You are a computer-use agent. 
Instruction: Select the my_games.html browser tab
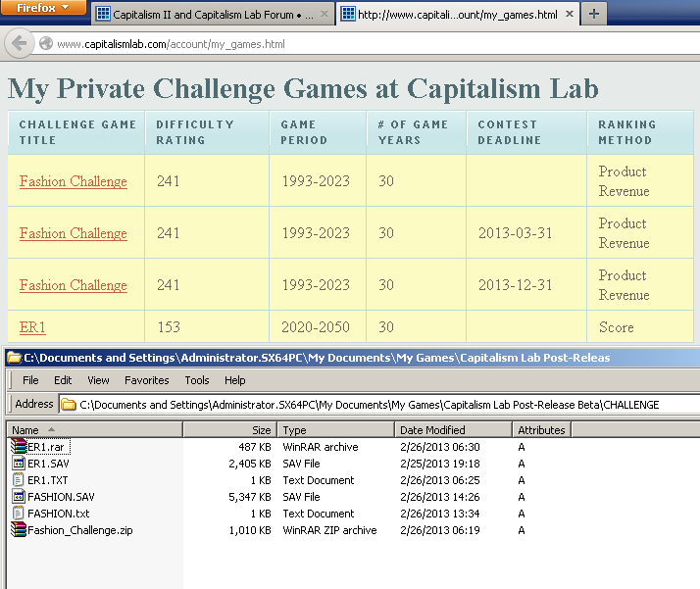point(458,15)
